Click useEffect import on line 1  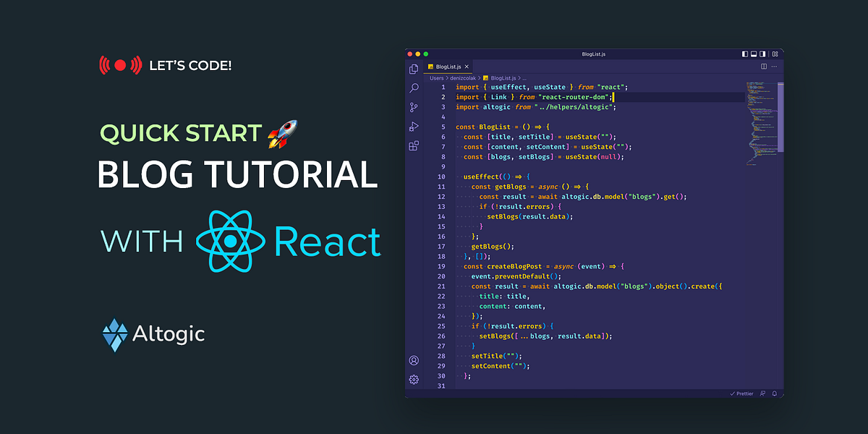click(509, 87)
